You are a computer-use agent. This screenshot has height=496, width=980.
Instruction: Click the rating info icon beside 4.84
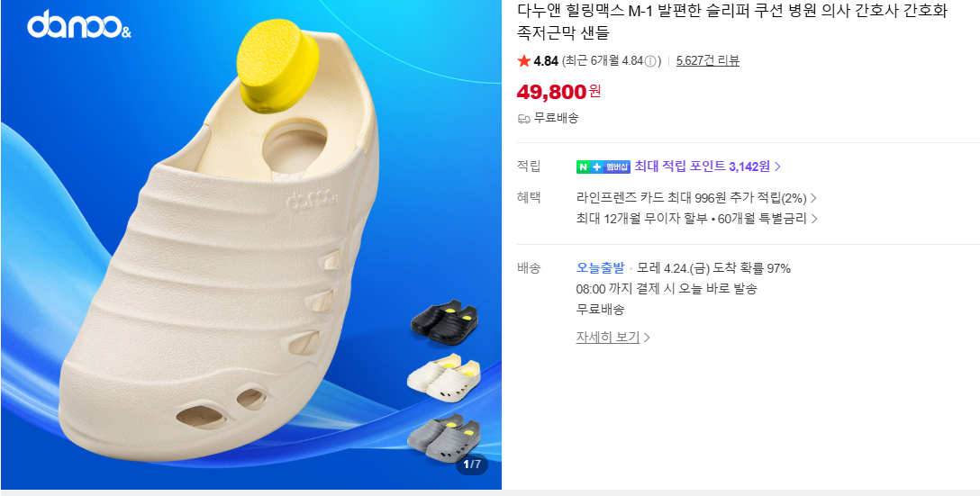(x=650, y=61)
